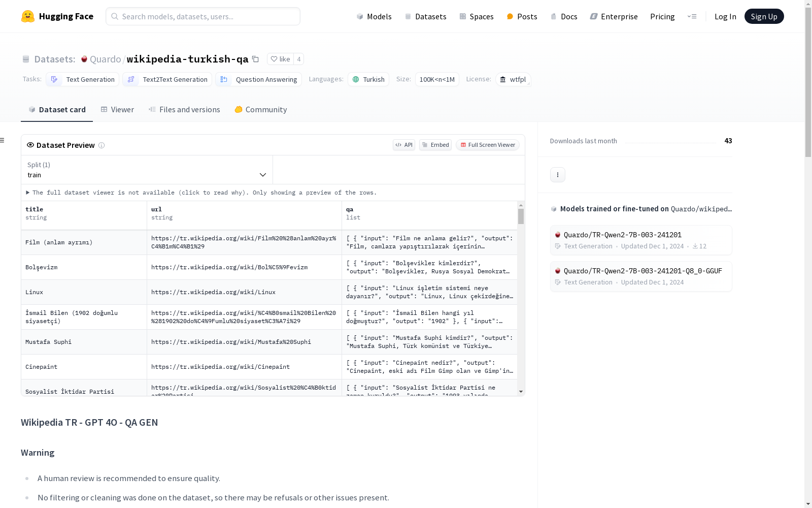Click the Bolşevizm Wikipedia URL cell

(x=245, y=267)
